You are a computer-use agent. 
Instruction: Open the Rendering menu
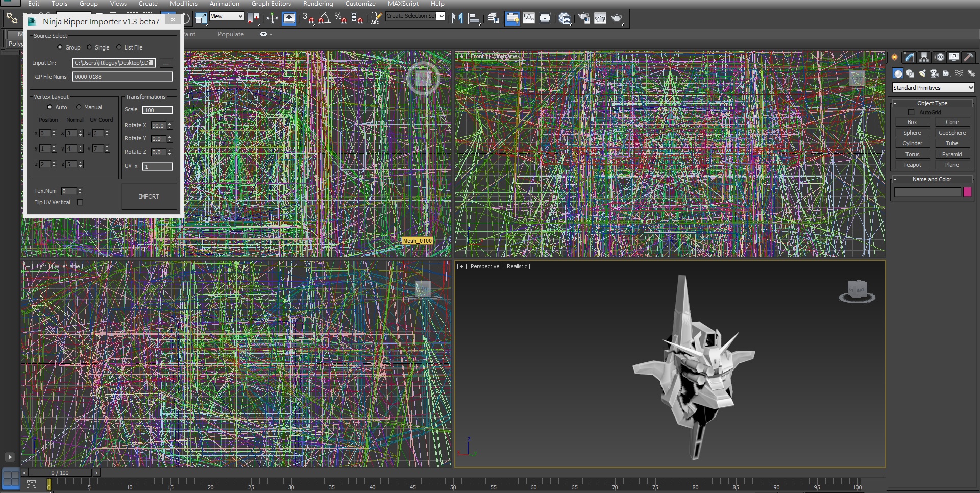click(317, 4)
